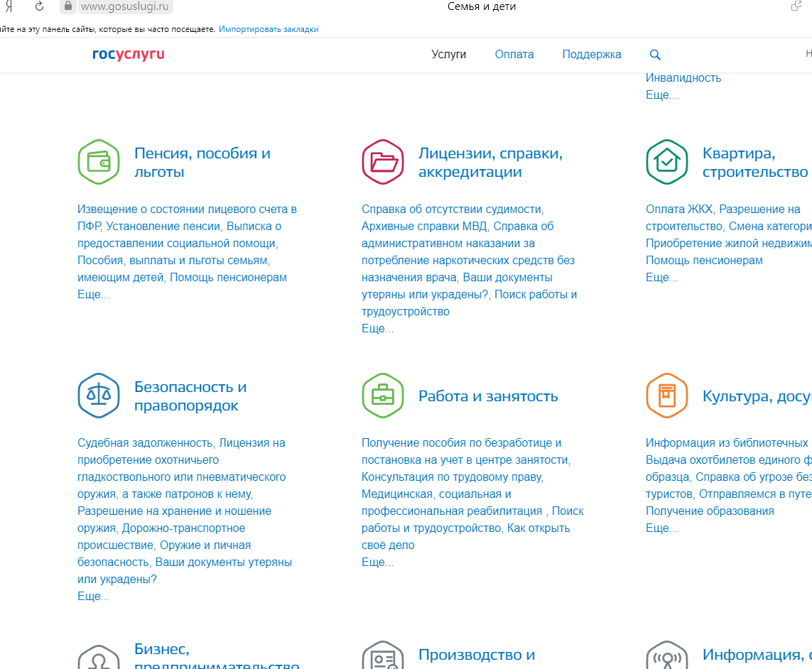This screenshot has height=669, width=812.
Task: Click the blue scales icon for Безопасность и правопорядок
Action: pyautogui.click(x=99, y=396)
